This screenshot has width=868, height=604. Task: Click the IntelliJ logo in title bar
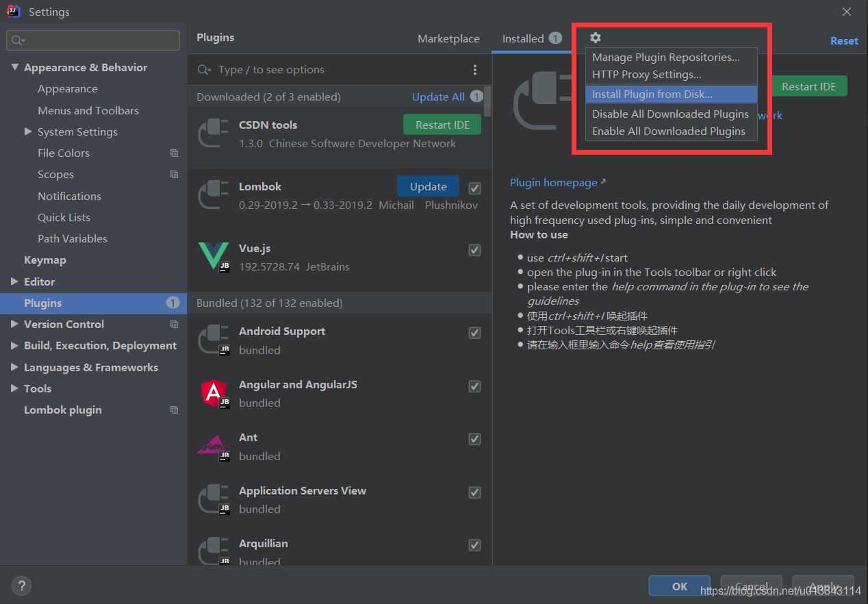point(14,12)
